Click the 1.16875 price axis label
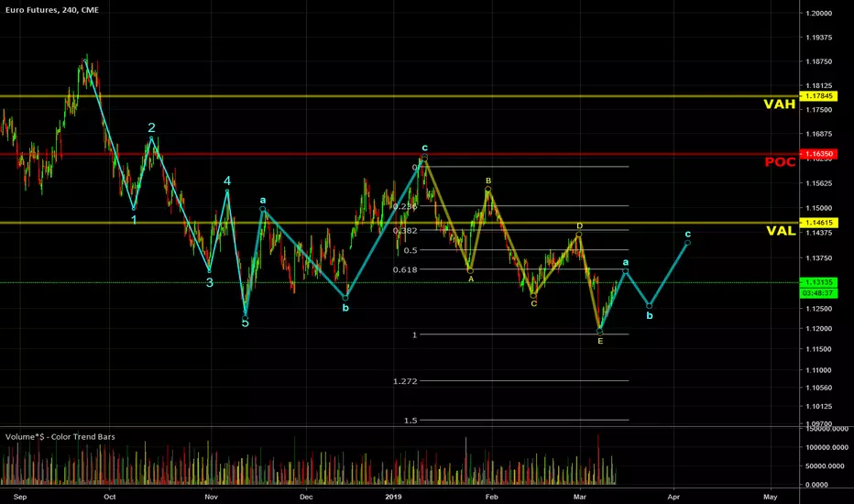Viewport: 854px width, 504px height. click(818, 134)
